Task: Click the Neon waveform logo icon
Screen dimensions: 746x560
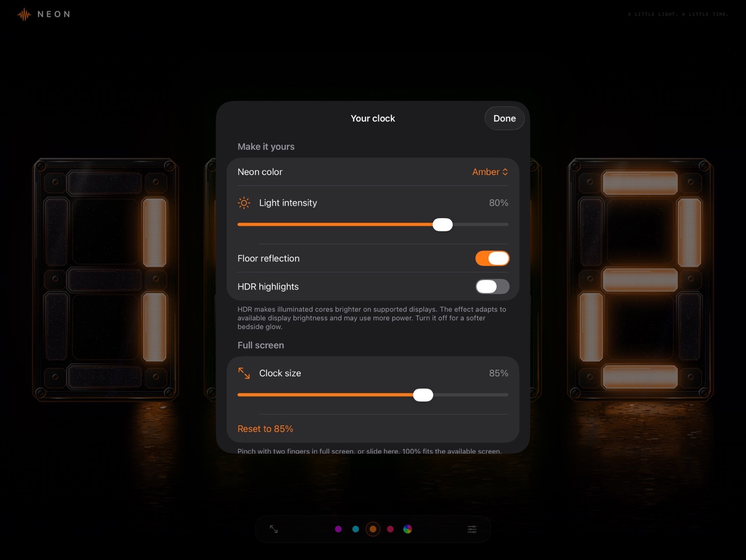Action: click(24, 14)
